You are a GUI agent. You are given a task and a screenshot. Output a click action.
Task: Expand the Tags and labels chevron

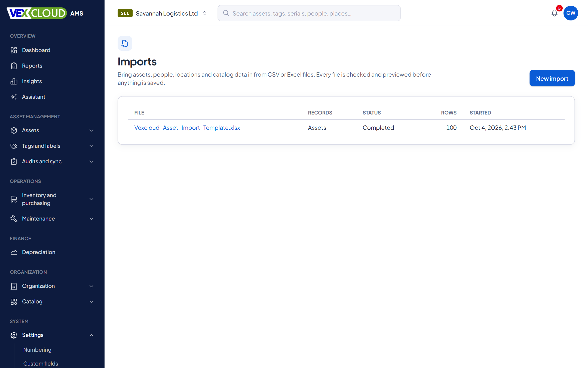pos(91,146)
